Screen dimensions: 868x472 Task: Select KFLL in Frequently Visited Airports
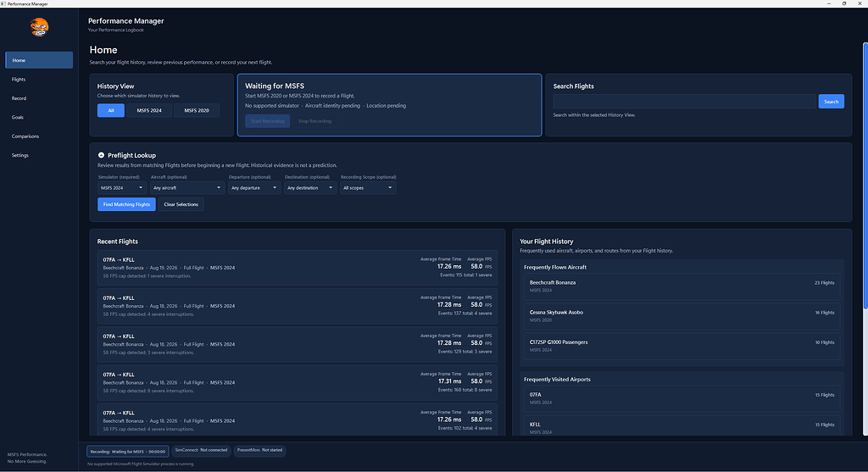click(x=682, y=425)
